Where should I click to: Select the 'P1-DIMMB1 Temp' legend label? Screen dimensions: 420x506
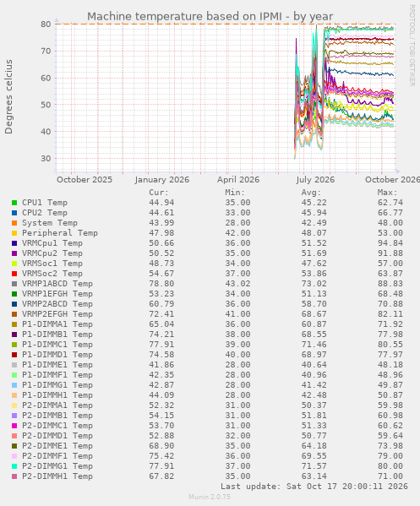[57, 335]
